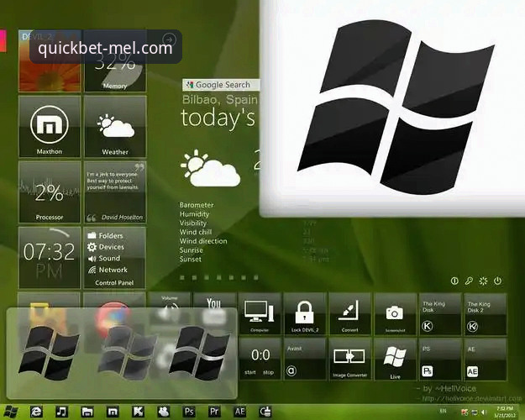Click the power icon above the tiles
This screenshot has height=420, width=525.
pos(498,281)
